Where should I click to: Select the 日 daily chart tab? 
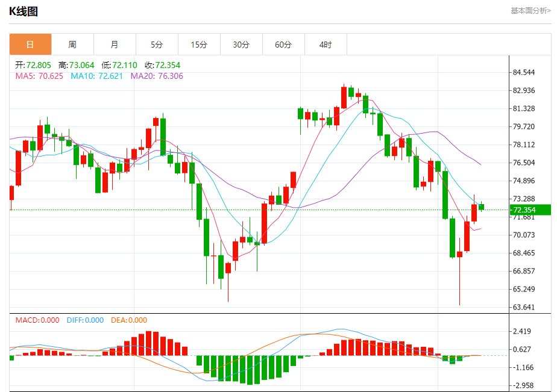30,45
